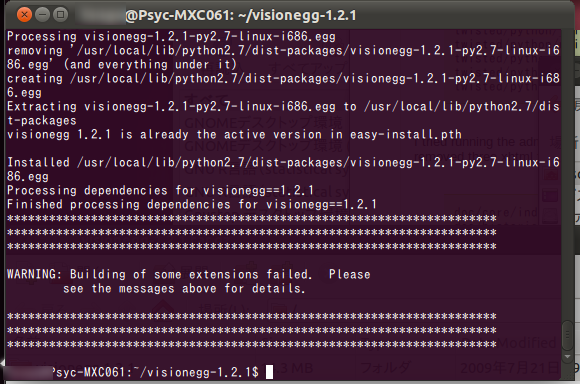This screenshot has width=580, height=384.
Task: Click the first asterisk separator row
Action: point(252,218)
